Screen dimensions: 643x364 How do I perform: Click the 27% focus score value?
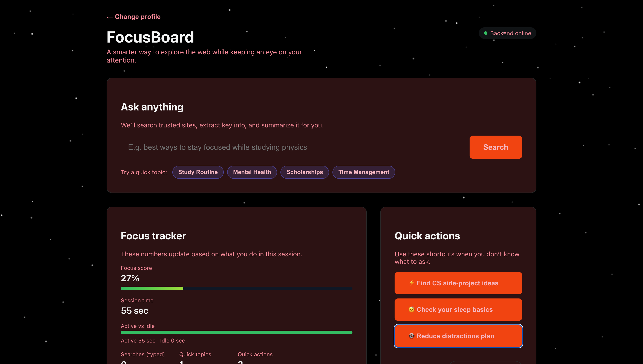pyautogui.click(x=130, y=278)
